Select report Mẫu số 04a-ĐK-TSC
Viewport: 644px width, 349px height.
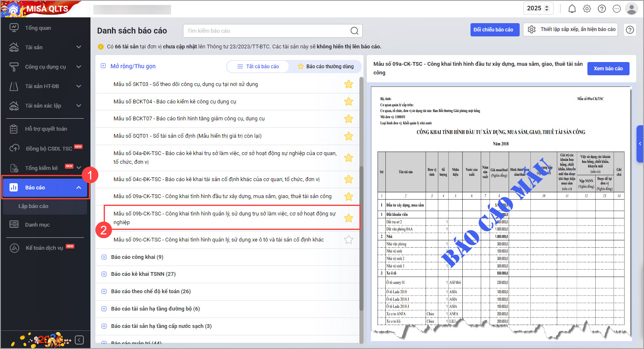(225, 158)
